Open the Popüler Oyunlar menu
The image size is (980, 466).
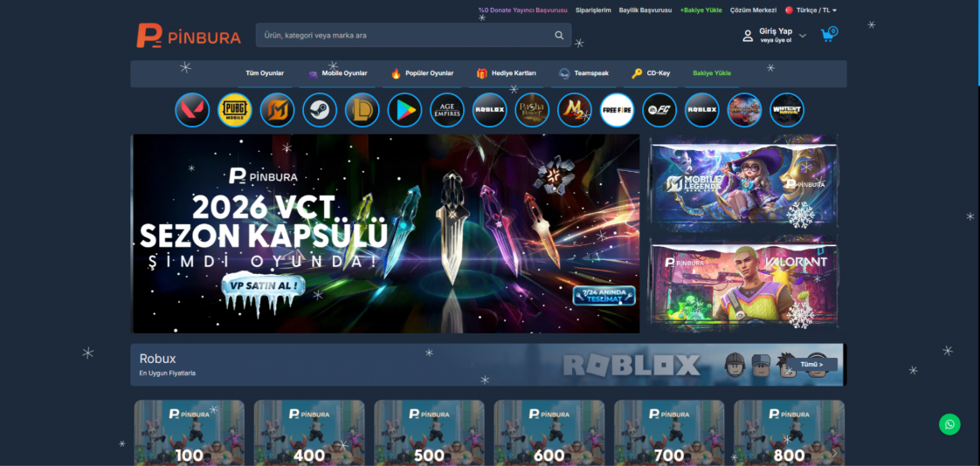[422, 73]
